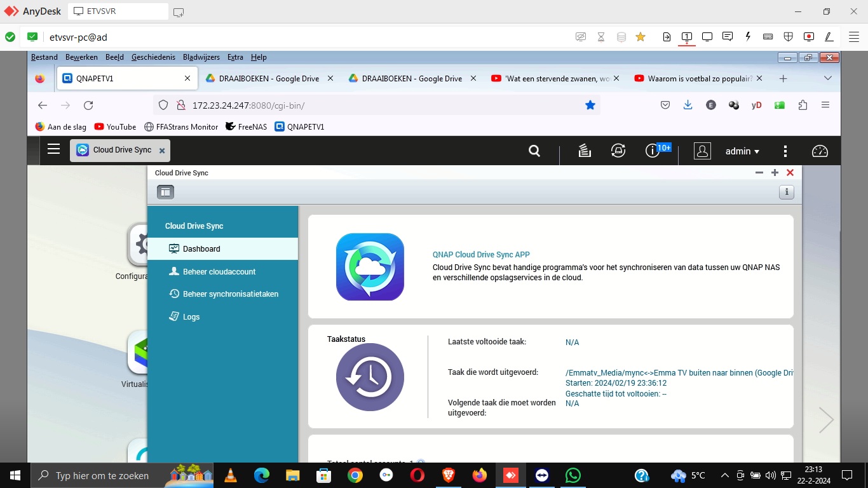Screen dimensions: 868x488
Task: Open the YouTube bookmark
Action: pyautogui.click(x=115, y=126)
